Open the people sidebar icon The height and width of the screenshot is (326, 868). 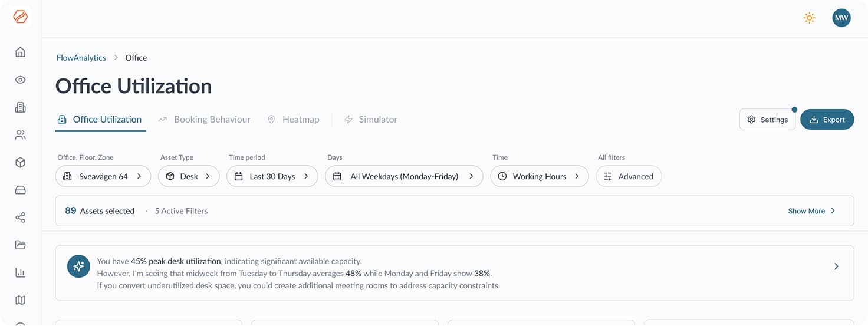[21, 135]
